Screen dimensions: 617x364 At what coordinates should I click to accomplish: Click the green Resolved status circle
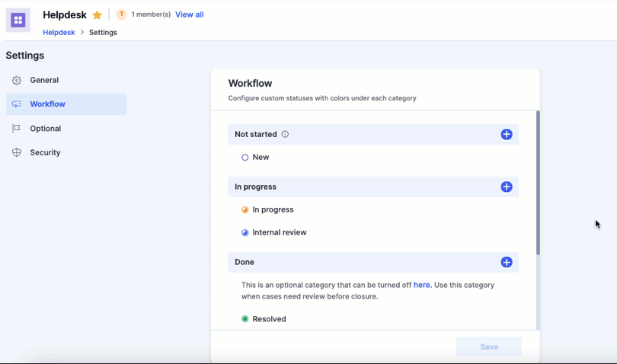coord(245,319)
